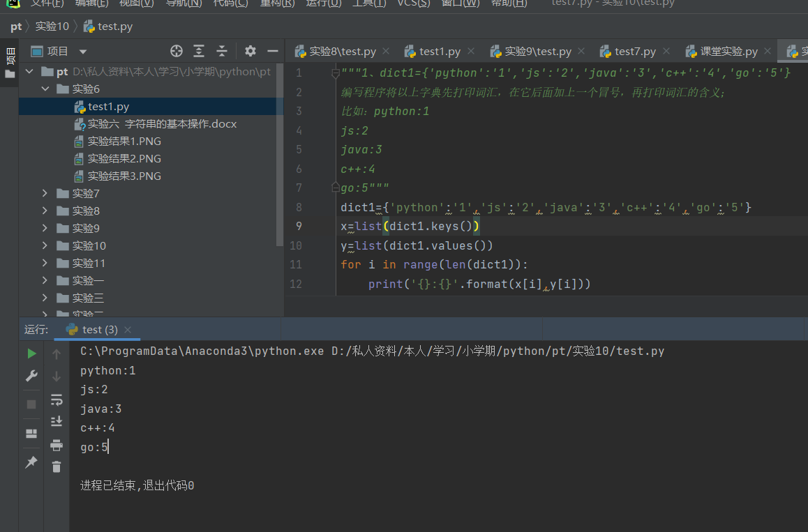Viewport: 808px width, 532px height.
Task: Toggle soft-wrap in the run console
Action: [57, 400]
